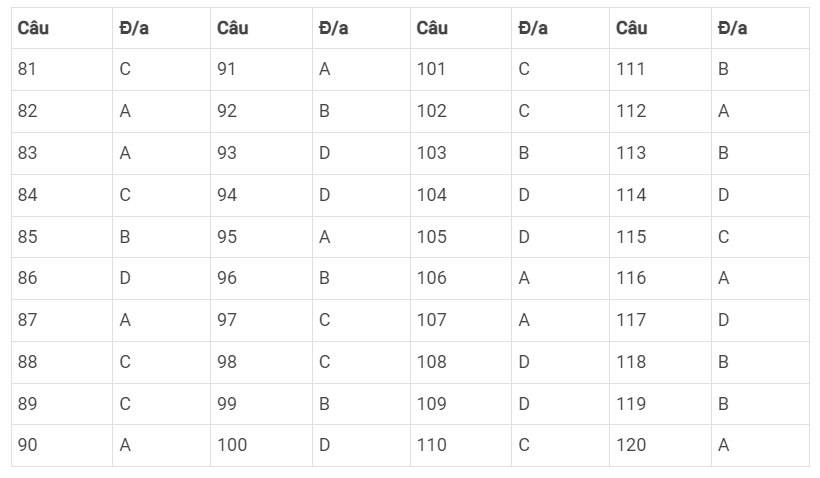Click answer A next to question 120
820x478 pixels.
coord(760,446)
